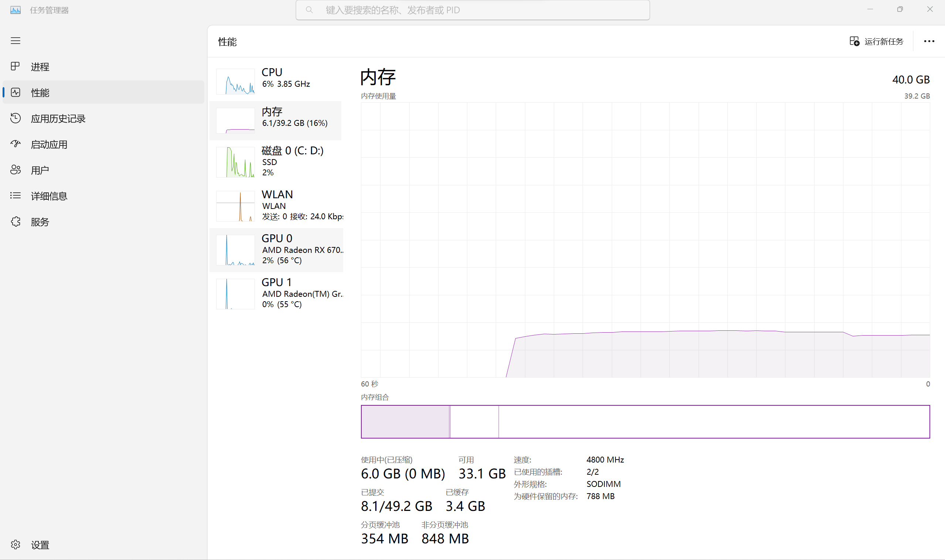
Task: Click 使用中 6.0 GB (0 MB) value
Action: [x=403, y=474]
